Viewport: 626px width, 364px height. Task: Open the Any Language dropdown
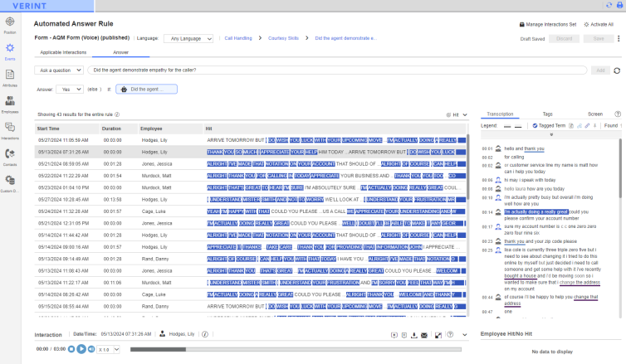point(186,38)
